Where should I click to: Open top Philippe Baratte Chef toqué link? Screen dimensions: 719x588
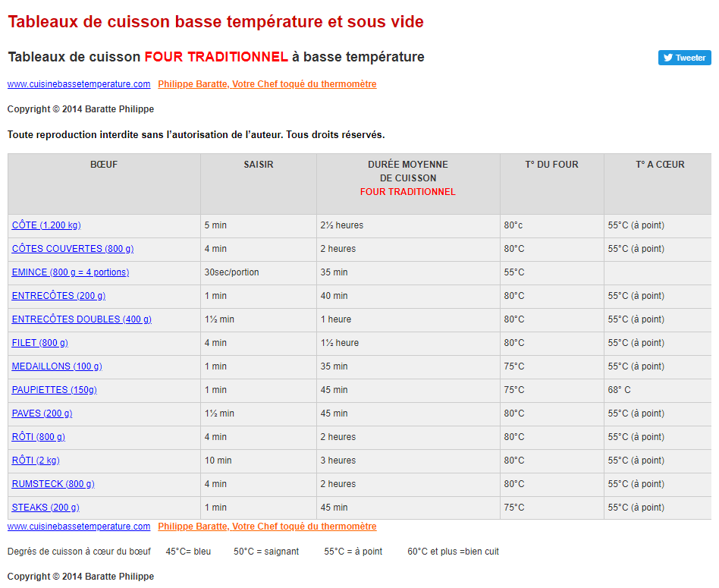tap(267, 84)
